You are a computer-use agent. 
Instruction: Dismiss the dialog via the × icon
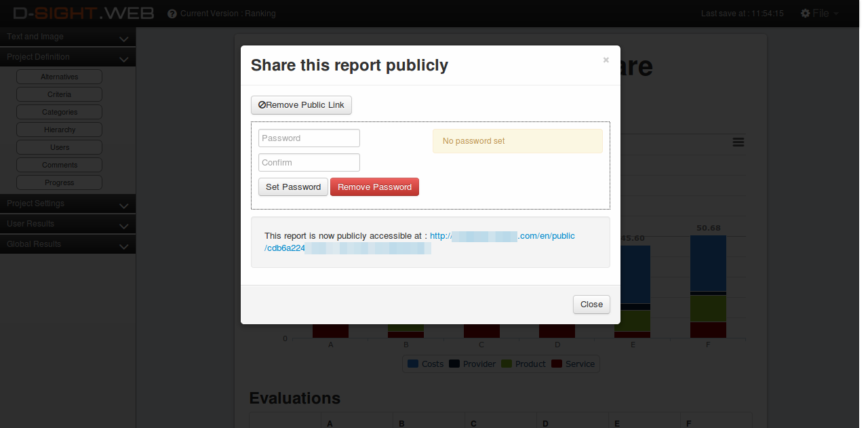click(x=606, y=60)
